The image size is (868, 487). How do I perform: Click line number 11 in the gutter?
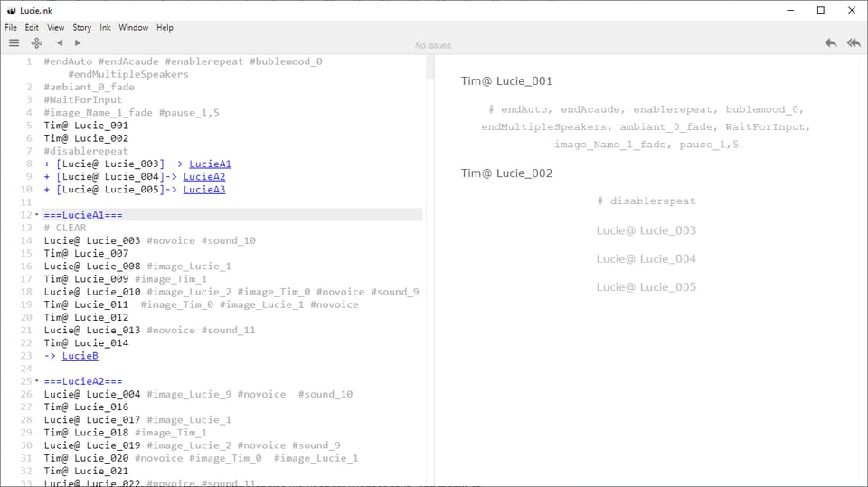coord(26,202)
